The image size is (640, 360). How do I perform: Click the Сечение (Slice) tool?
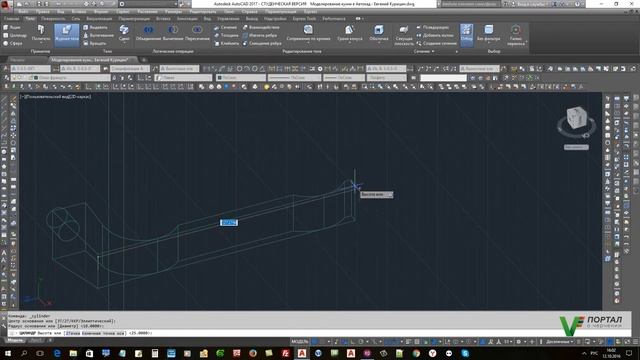225,28
